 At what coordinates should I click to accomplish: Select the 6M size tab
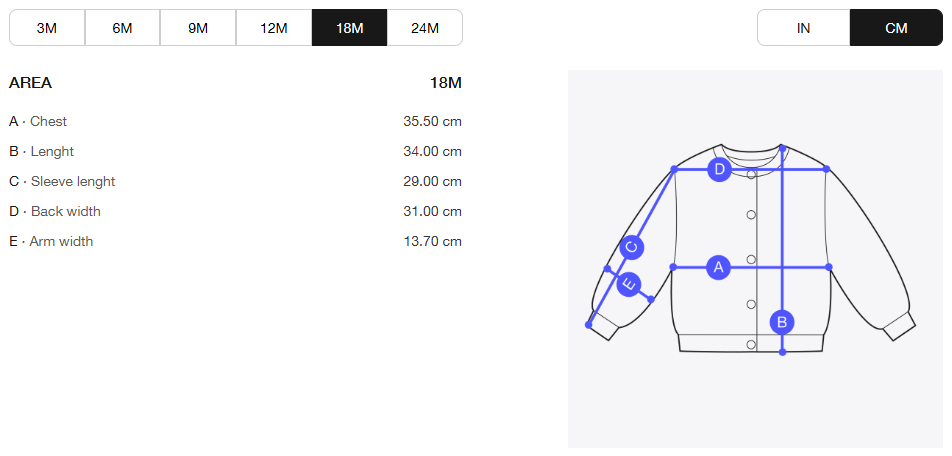click(122, 28)
